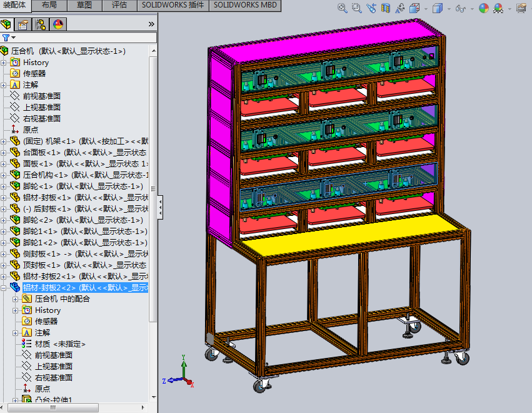The width and height of the screenshot is (532, 413).
Task: Open the SOLIDWORKS MBD tab
Action: 245,5
